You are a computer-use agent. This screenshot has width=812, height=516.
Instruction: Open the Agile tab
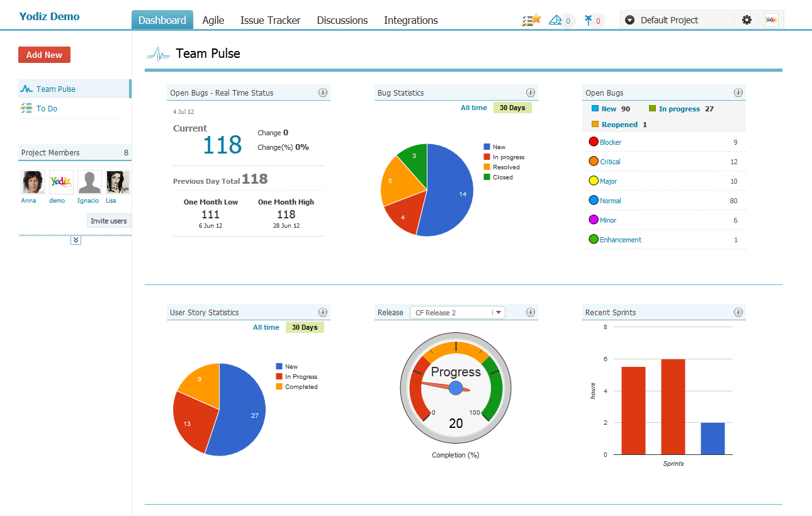(213, 20)
